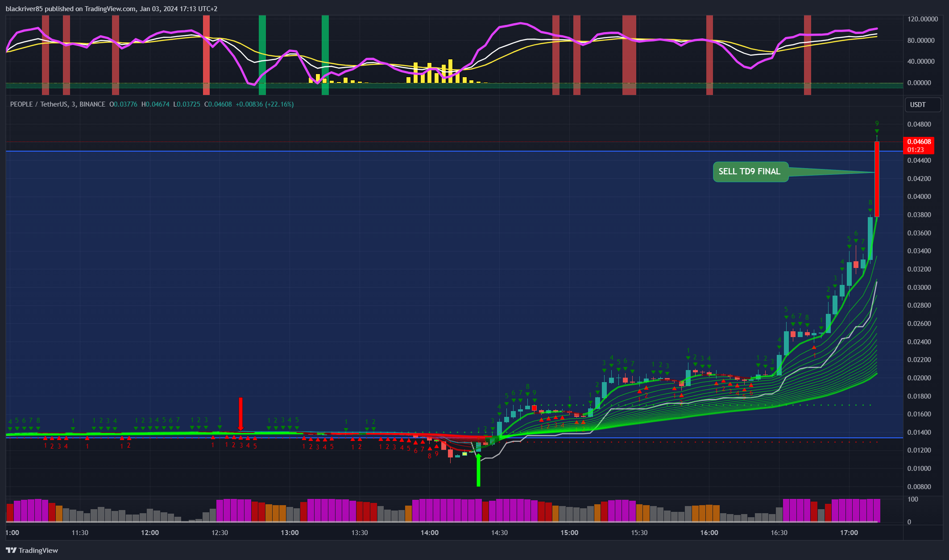The image size is (949, 560).
Task: Click the 15:30 time axis label
Action: click(x=639, y=533)
